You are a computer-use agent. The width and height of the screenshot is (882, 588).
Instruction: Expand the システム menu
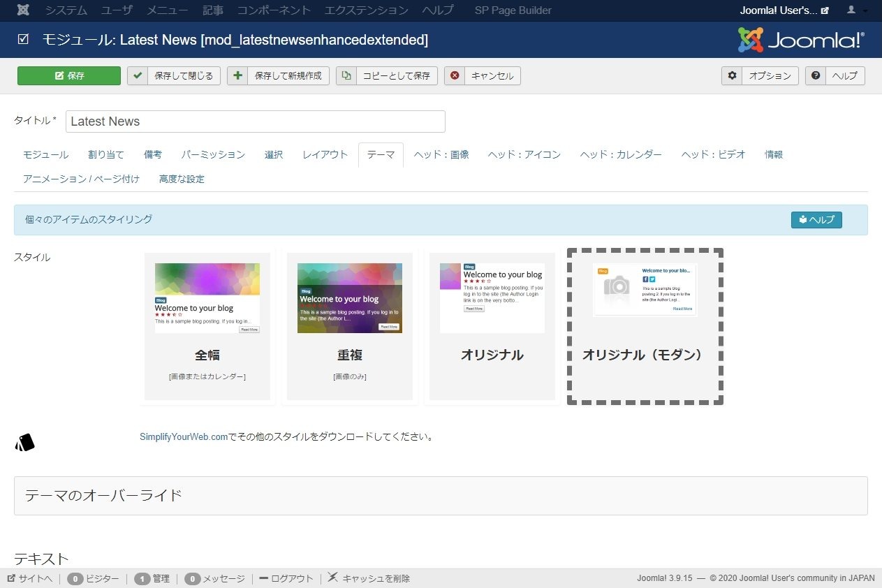66,10
